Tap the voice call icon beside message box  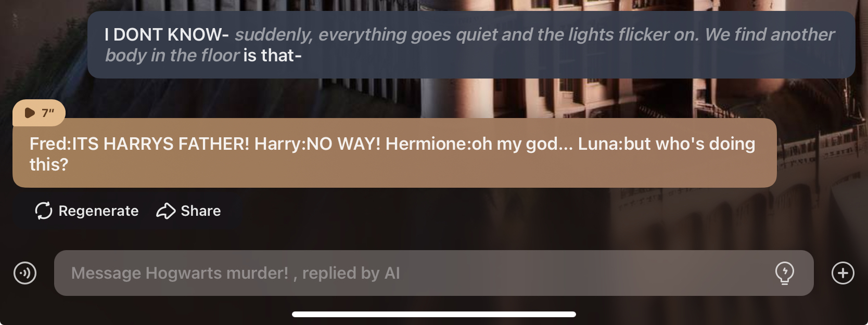[x=25, y=273]
